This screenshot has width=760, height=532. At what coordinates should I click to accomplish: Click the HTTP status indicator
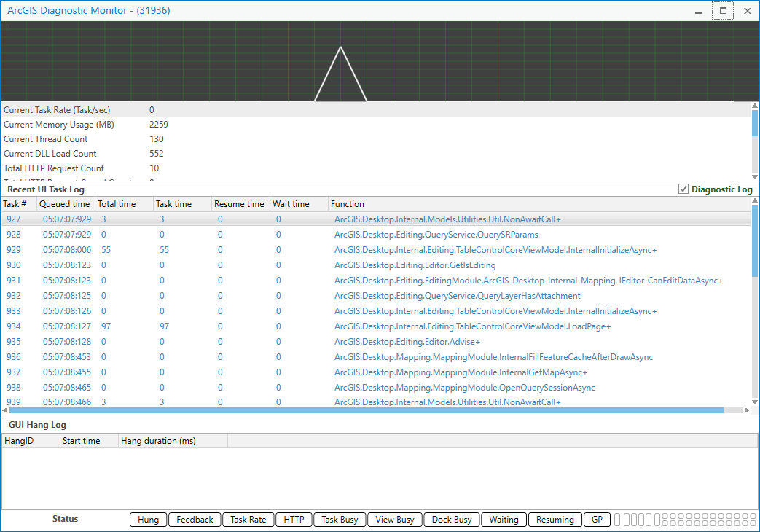click(x=293, y=519)
